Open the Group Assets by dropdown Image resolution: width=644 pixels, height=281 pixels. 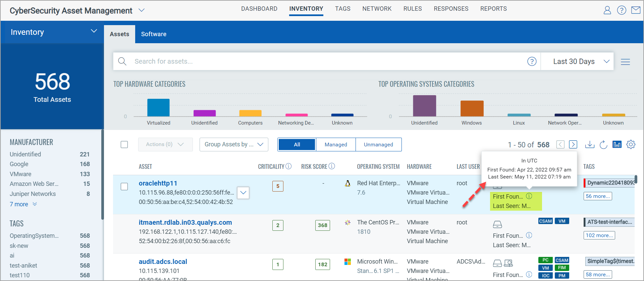point(234,144)
